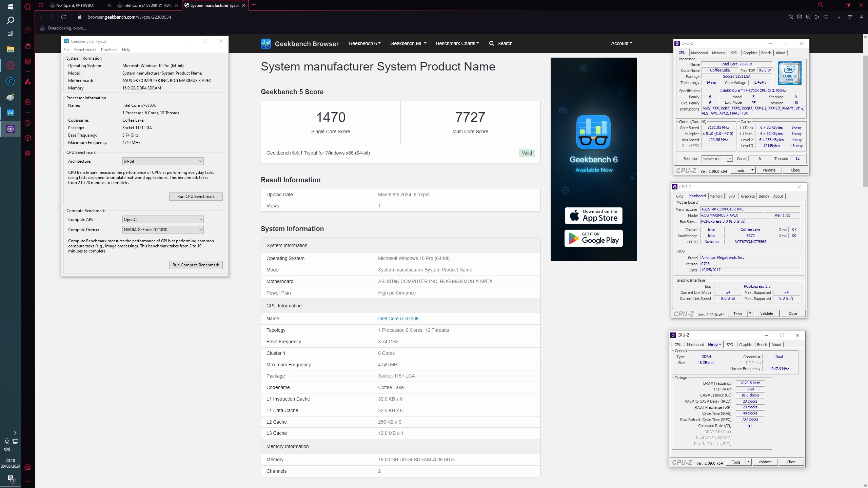Open GX Control speedometer in sidebar

pyautogui.click(x=28, y=30)
